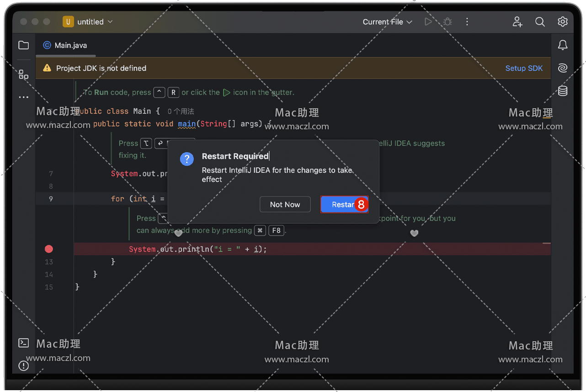Open IDE settings gear icon

pos(563,22)
